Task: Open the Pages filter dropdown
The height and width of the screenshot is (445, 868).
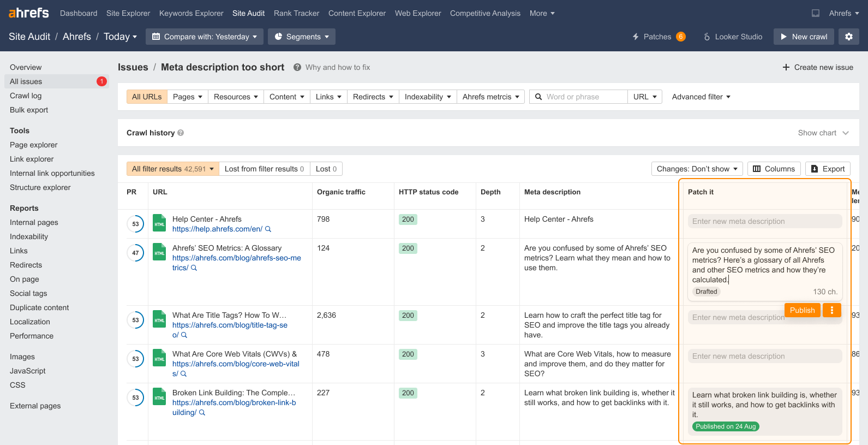Action: (x=188, y=97)
